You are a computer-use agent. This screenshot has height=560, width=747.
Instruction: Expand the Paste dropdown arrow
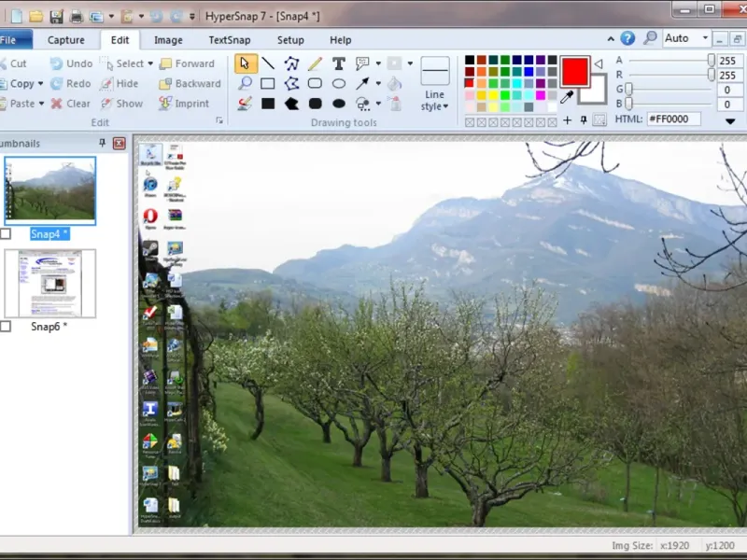(41, 104)
